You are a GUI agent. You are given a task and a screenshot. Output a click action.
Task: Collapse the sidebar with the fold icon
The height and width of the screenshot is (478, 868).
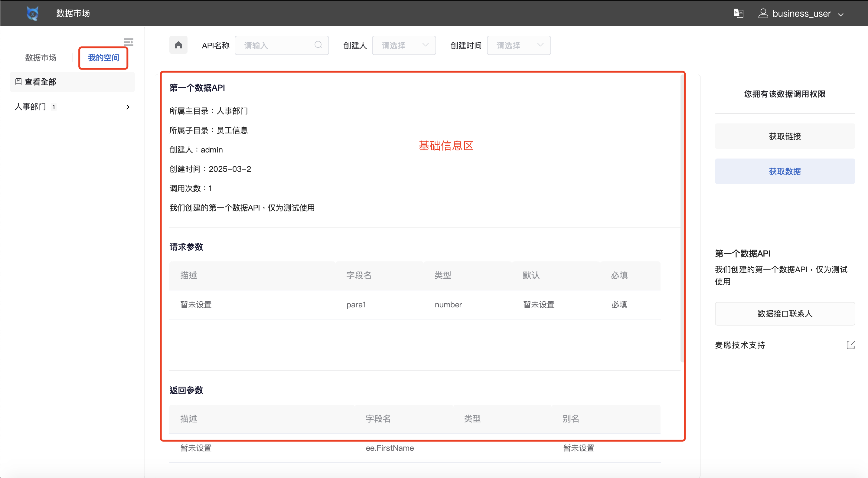pos(128,42)
